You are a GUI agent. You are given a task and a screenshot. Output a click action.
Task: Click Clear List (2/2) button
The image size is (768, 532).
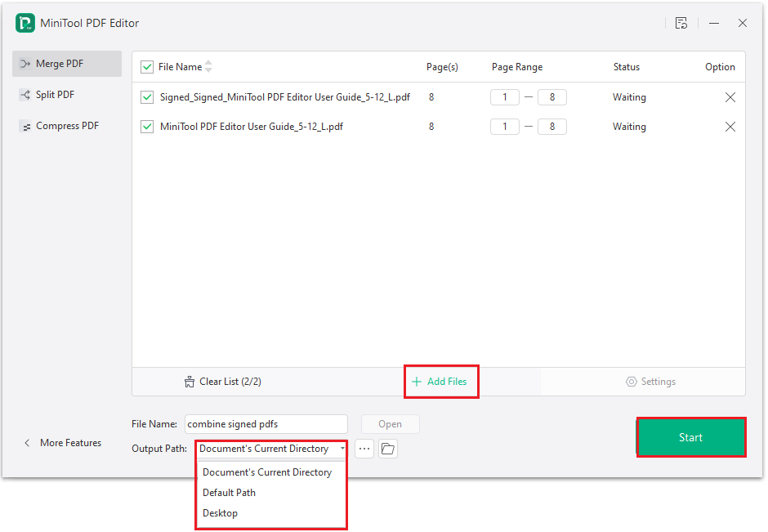pyautogui.click(x=223, y=382)
